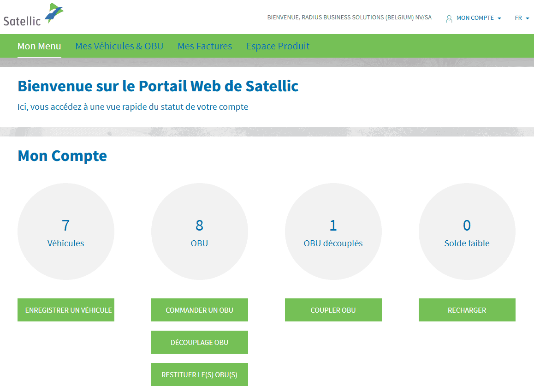Click the Bienvenue company name text
Image resolution: width=534 pixels, height=392 pixels.
pos(349,18)
